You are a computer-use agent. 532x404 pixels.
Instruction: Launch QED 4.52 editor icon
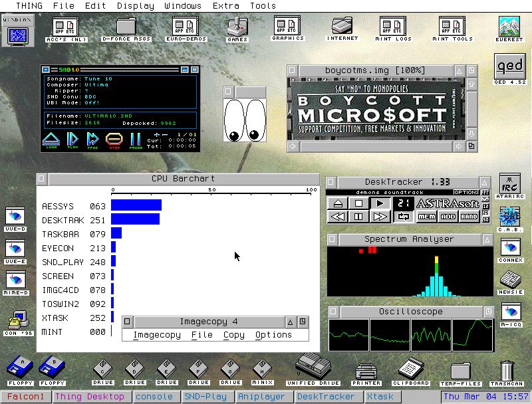[x=509, y=69]
